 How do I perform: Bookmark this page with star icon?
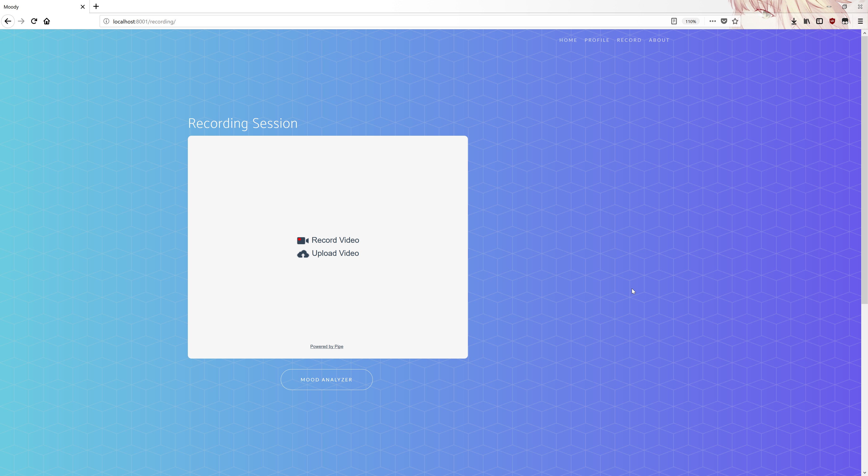[x=735, y=21]
